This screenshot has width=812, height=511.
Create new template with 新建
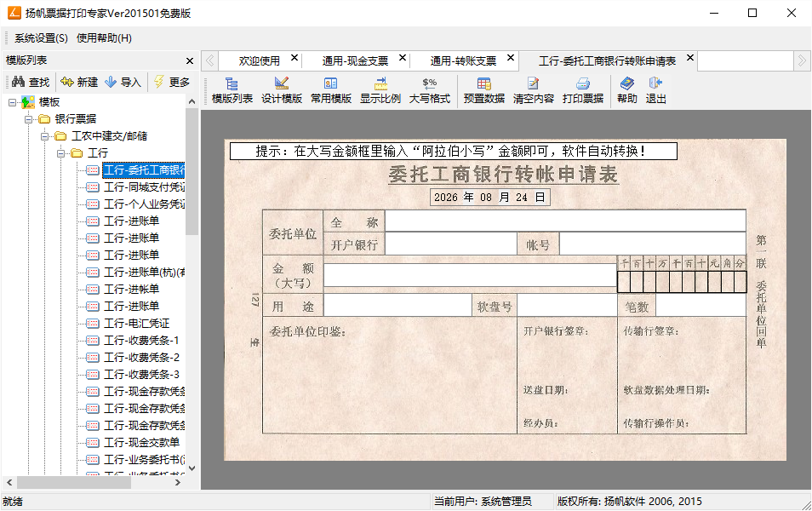pyautogui.click(x=78, y=82)
